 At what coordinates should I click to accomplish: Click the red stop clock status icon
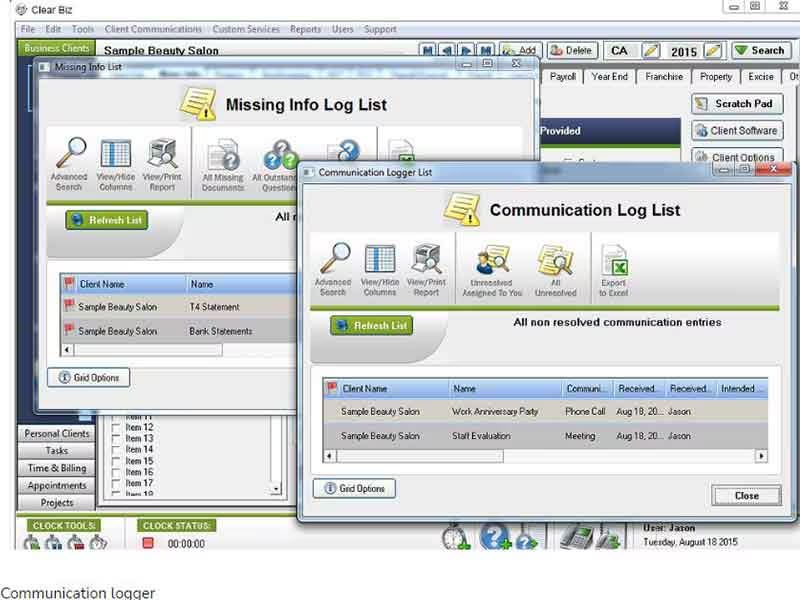click(148, 543)
